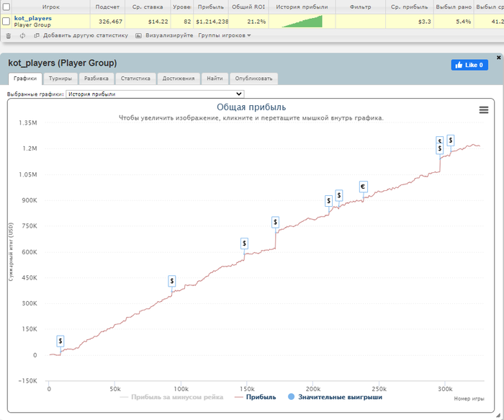Open the Выбранные графики dropdown
The height and width of the screenshot is (420, 504).
[155, 94]
